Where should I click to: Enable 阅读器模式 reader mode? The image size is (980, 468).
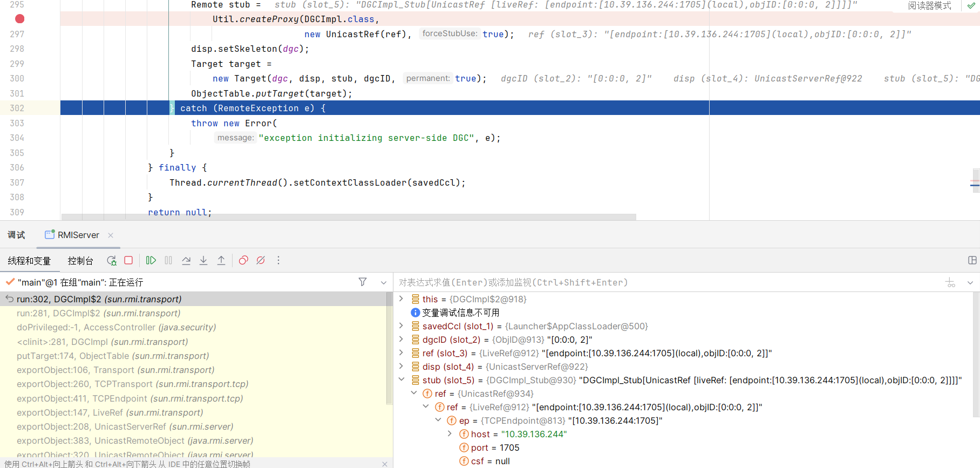[x=929, y=5]
